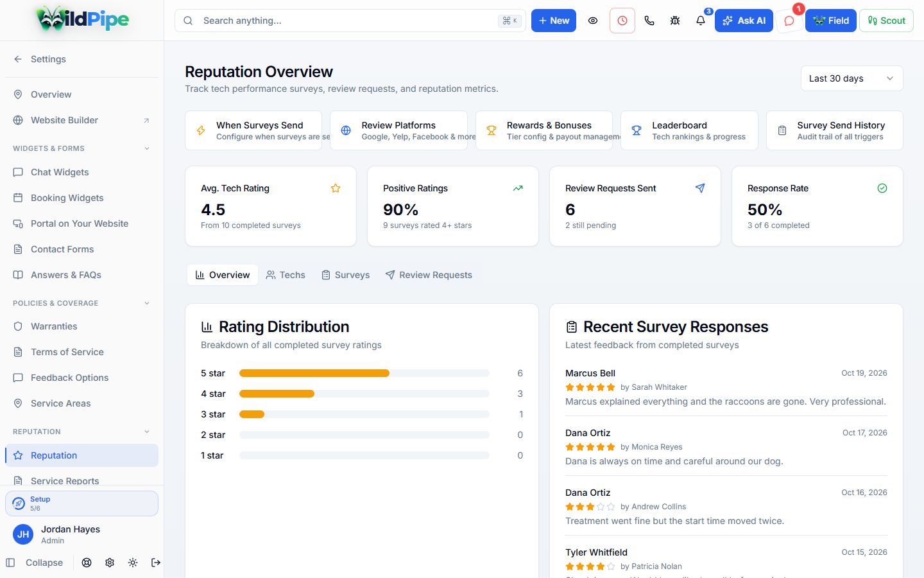924x578 pixels.
Task: Open Booking Widgets in the sidebar
Action: pos(81,198)
